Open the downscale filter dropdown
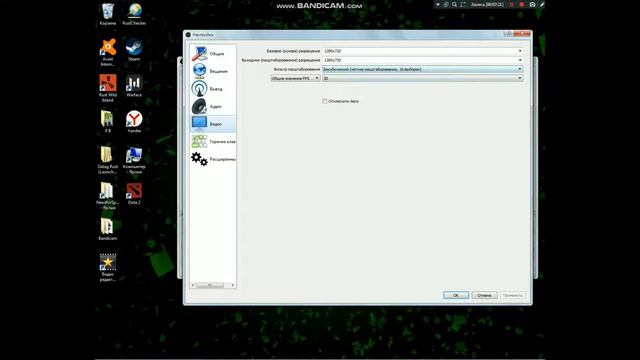 (x=422, y=69)
